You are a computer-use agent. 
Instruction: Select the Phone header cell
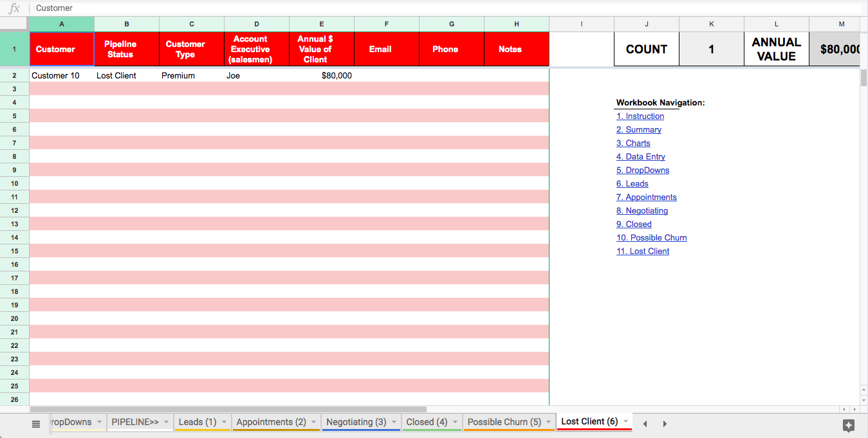pos(452,49)
